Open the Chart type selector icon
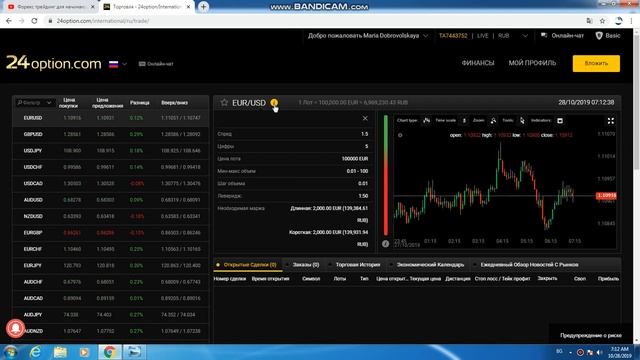This screenshot has width=640, height=360. pos(427,120)
